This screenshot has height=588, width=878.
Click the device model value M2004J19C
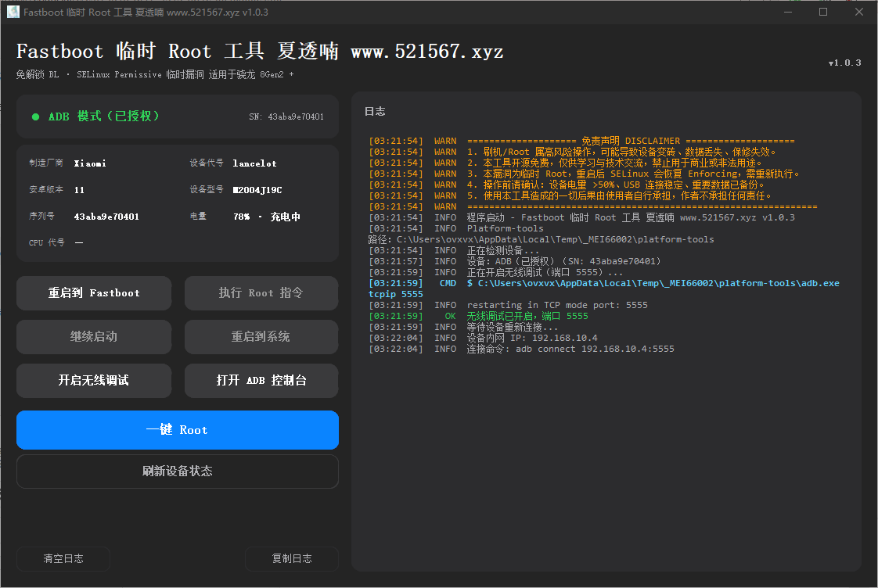(257, 190)
